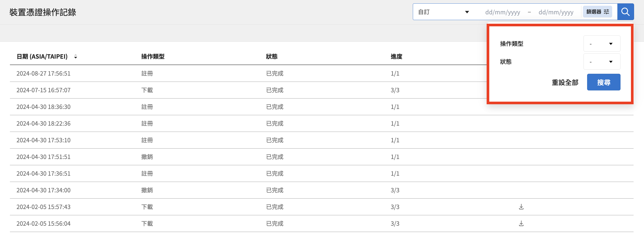Select row dated 2024-04-30 18:36:30

[322, 107]
